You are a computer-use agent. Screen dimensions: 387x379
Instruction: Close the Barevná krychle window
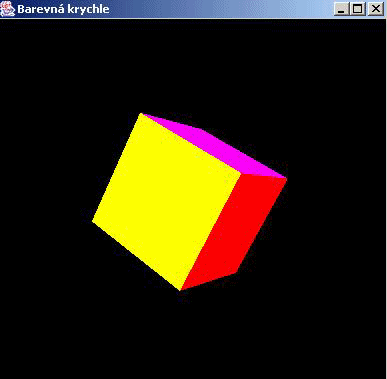[x=376, y=9]
